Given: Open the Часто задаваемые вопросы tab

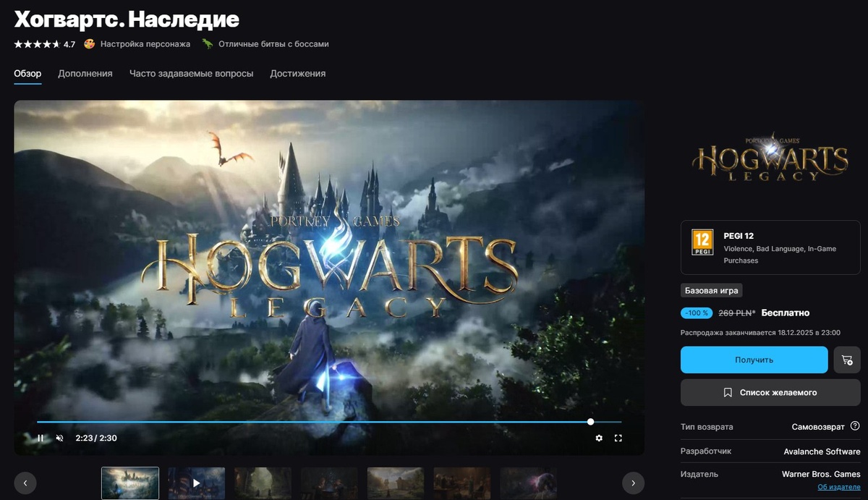Looking at the screenshot, I should [191, 74].
